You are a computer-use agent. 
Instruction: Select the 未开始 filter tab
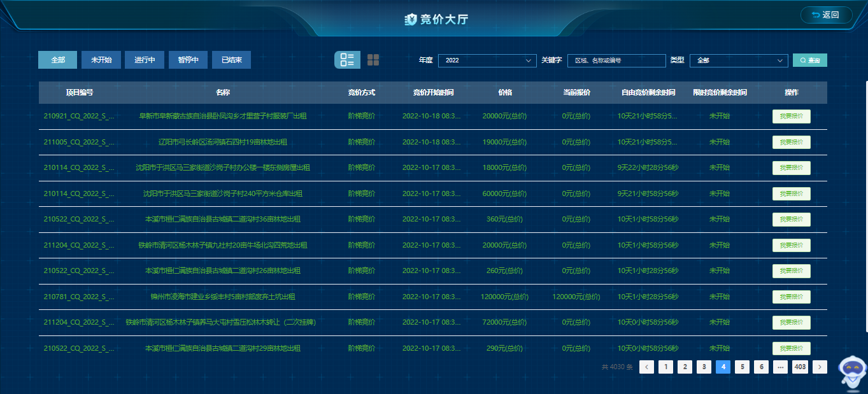pos(101,60)
